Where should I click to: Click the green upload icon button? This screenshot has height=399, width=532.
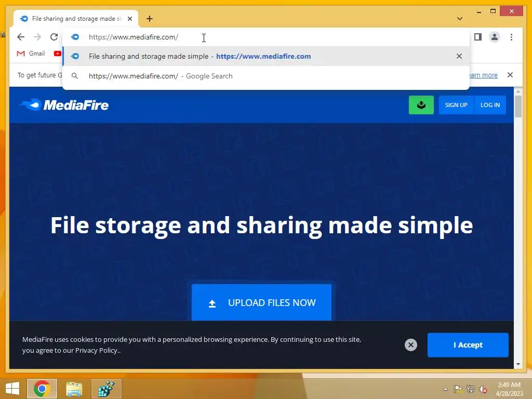click(421, 105)
